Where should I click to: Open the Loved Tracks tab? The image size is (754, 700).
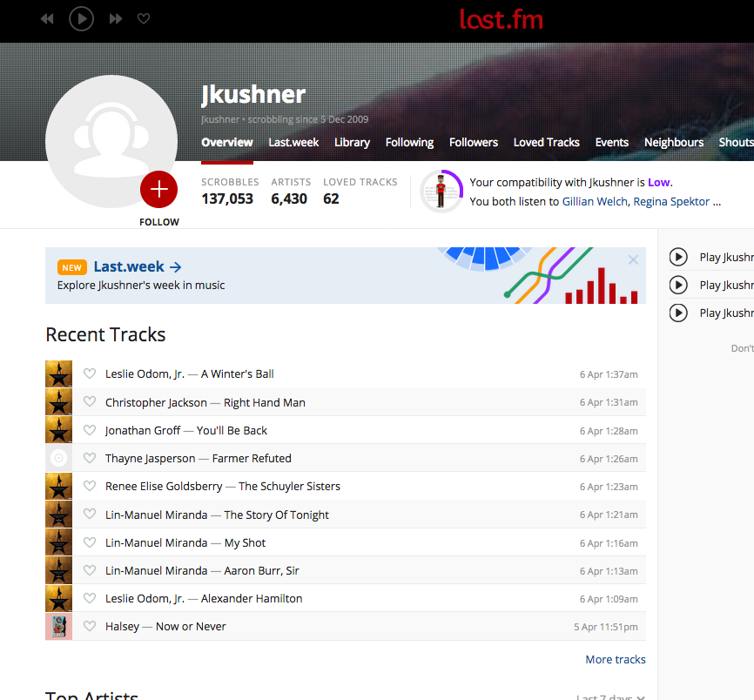[546, 142]
